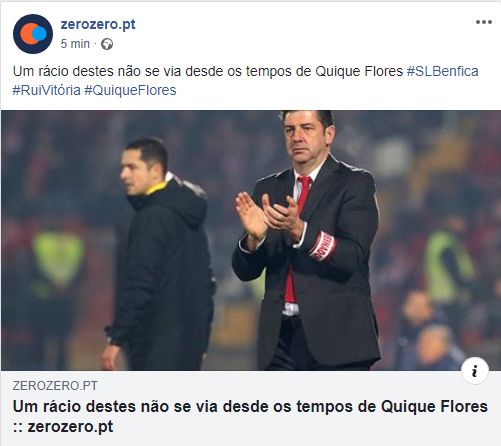Click the link info "i" icon
The image size is (501, 446).
point(475,371)
